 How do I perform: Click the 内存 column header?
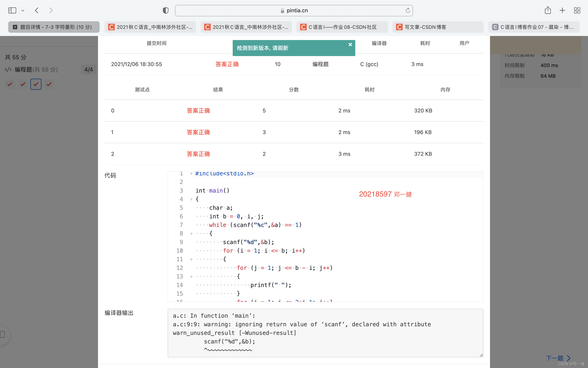click(x=445, y=90)
